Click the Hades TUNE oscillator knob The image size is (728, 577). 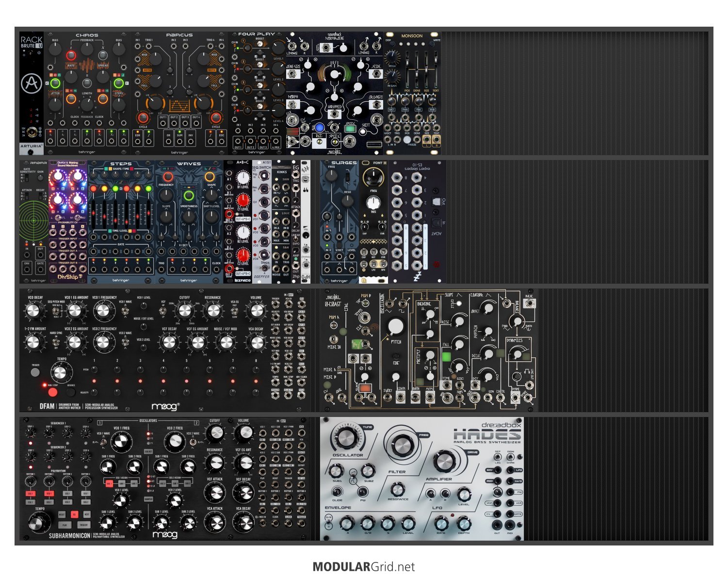click(x=346, y=438)
